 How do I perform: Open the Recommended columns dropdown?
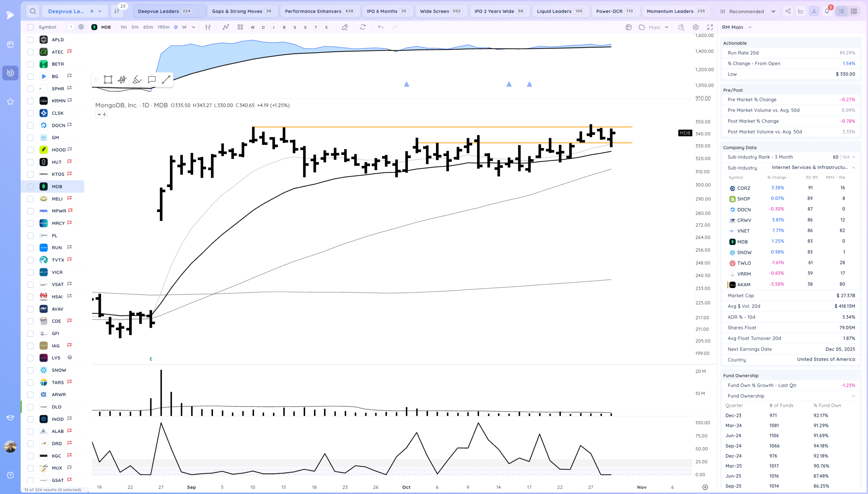[x=748, y=11]
